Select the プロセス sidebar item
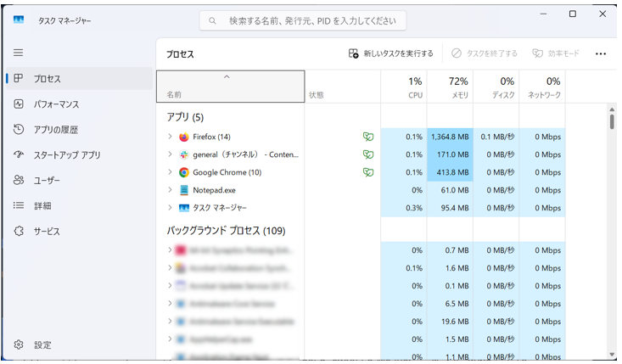Image resolution: width=622 pixels, height=364 pixels. (x=79, y=79)
